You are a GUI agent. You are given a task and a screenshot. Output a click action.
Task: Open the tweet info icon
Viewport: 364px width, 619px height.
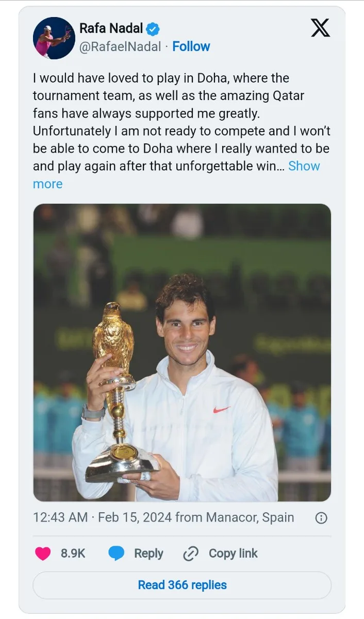[x=321, y=518]
